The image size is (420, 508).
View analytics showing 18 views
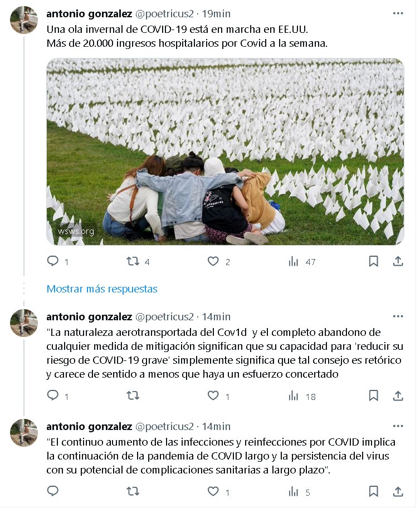[294, 396]
